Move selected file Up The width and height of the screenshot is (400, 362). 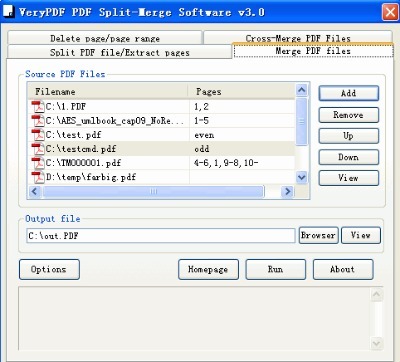(349, 136)
